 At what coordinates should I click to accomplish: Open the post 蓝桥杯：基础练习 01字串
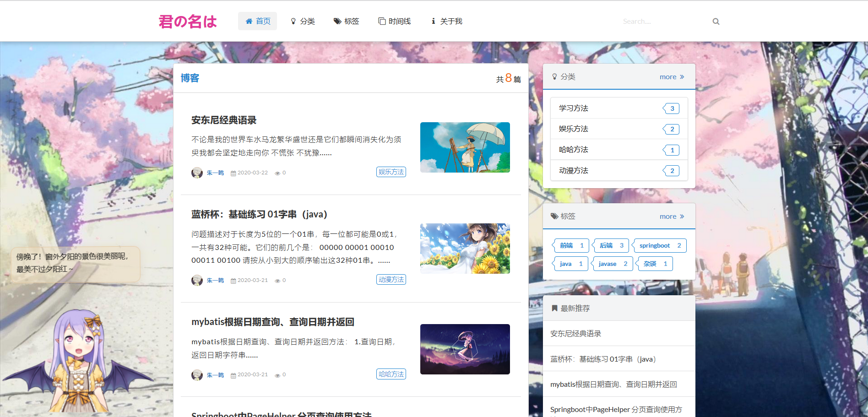(259, 214)
